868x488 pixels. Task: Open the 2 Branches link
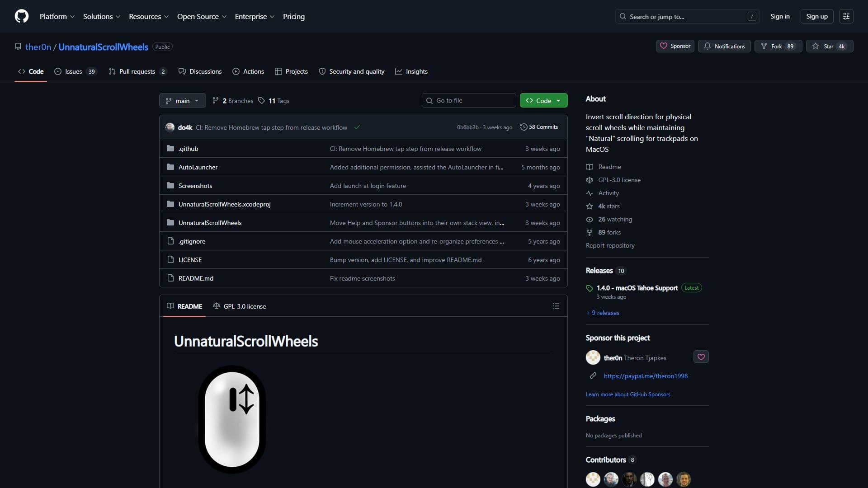point(233,101)
